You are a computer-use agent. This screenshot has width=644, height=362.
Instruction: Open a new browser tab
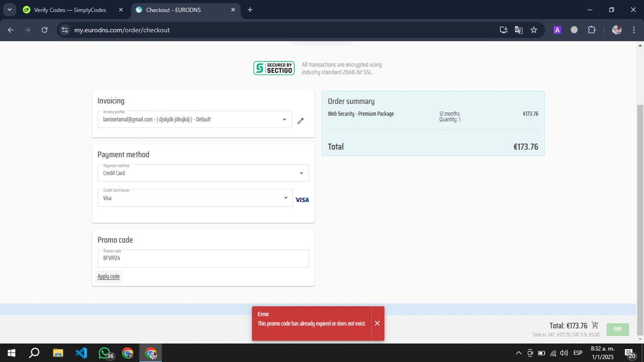(250, 10)
